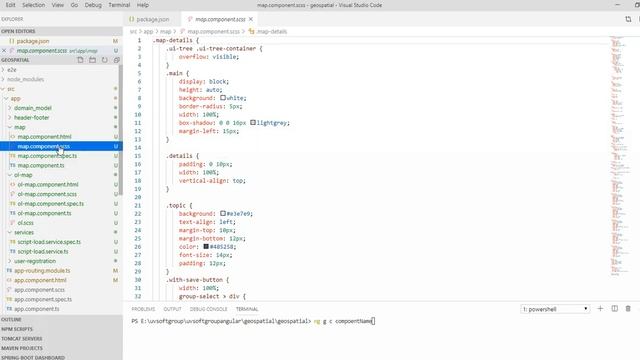Open the View menu
This screenshot has width=640, height=360.
point(58,5)
